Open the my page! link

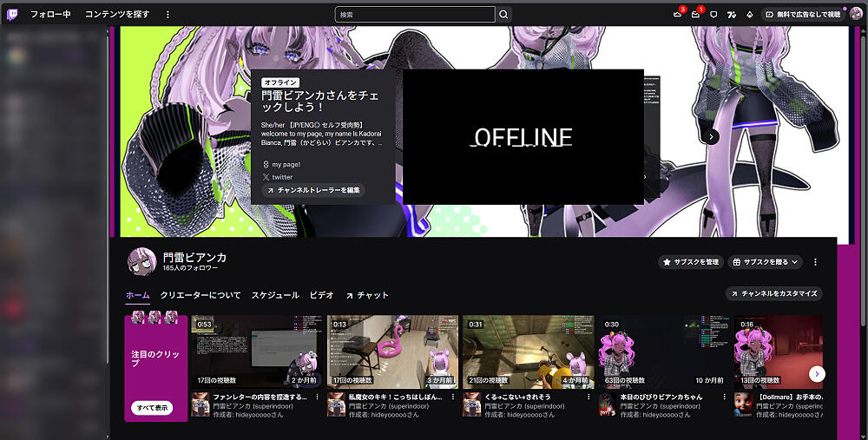click(x=286, y=164)
